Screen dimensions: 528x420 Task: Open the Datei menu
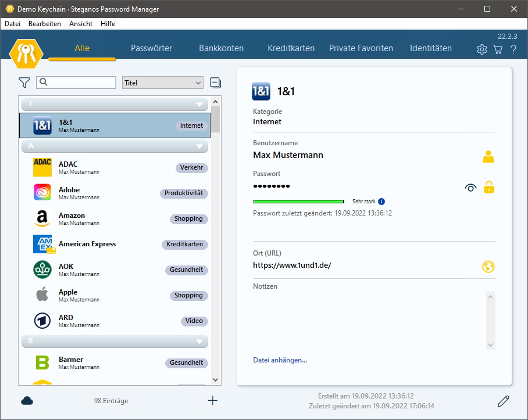point(12,24)
